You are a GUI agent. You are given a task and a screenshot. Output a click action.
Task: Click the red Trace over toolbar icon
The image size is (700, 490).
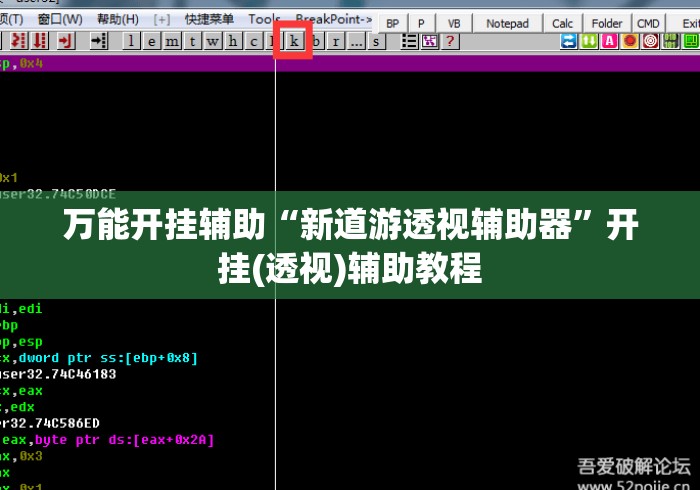(x=40, y=41)
